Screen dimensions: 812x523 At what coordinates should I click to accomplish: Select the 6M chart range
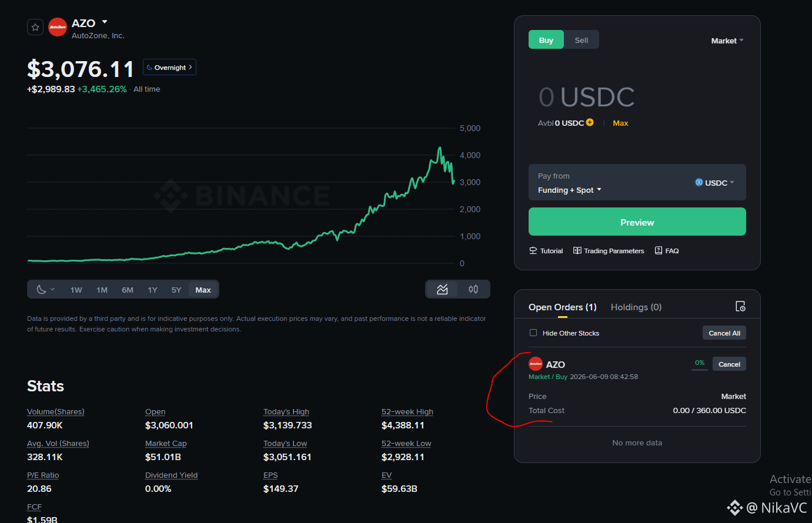128,290
